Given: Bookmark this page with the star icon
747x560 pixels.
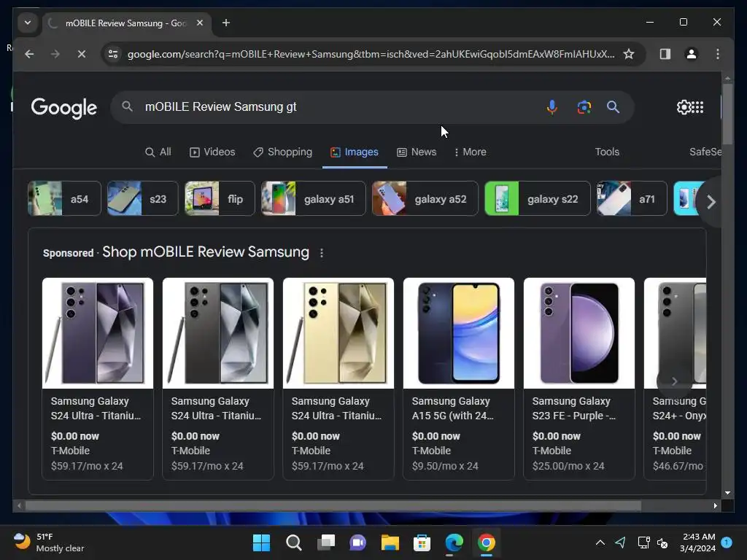Looking at the screenshot, I should (629, 54).
